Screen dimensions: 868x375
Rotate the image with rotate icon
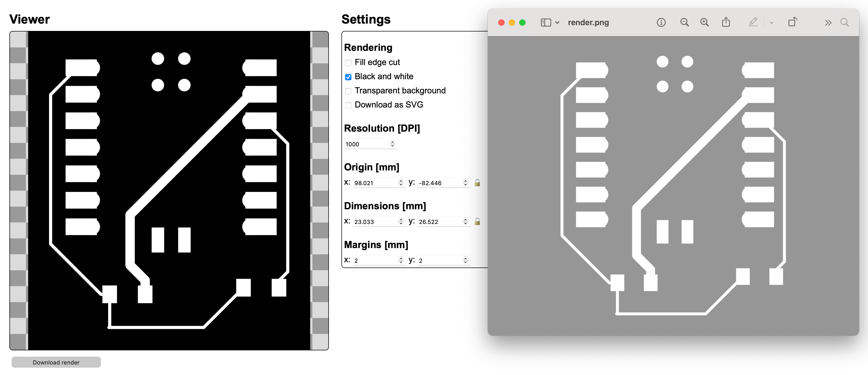pyautogui.click(x=792, y=22)
